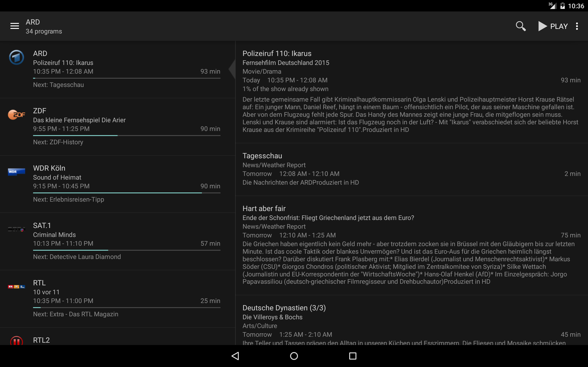Tap the search magnifier icon
This screenshot has height=367, width=588.
click(x=521, y=26)
